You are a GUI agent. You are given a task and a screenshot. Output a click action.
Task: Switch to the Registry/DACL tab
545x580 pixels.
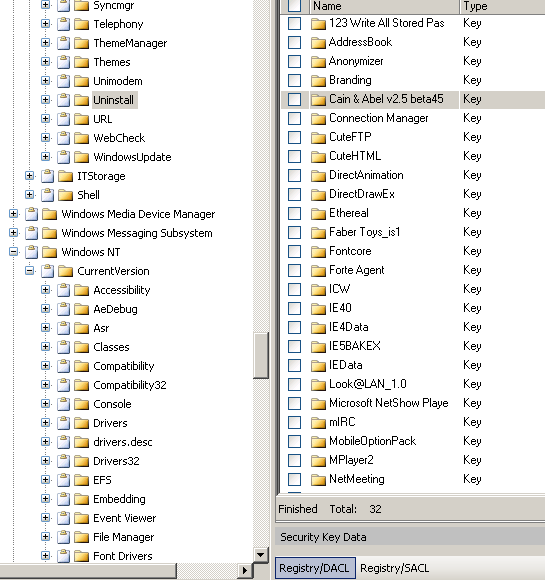(314, 568)
